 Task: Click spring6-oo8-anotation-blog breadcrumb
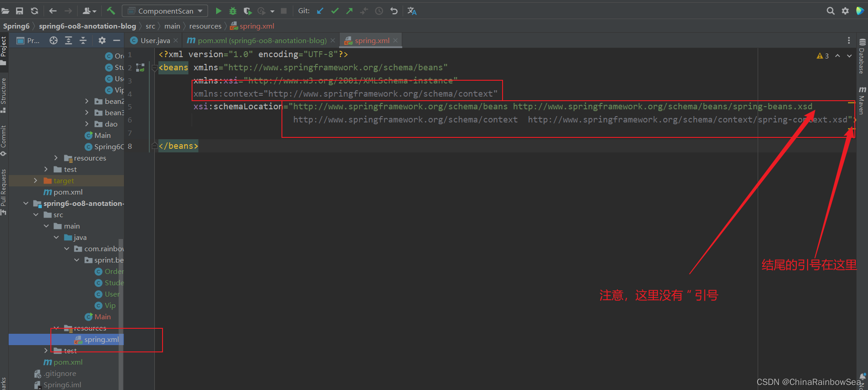(87, 26)
